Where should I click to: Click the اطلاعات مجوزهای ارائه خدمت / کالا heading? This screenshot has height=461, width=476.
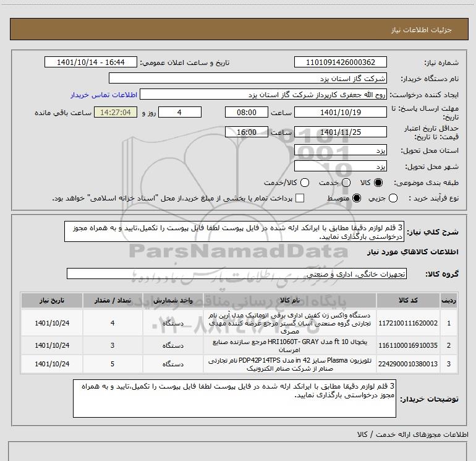tap(412, 434)
